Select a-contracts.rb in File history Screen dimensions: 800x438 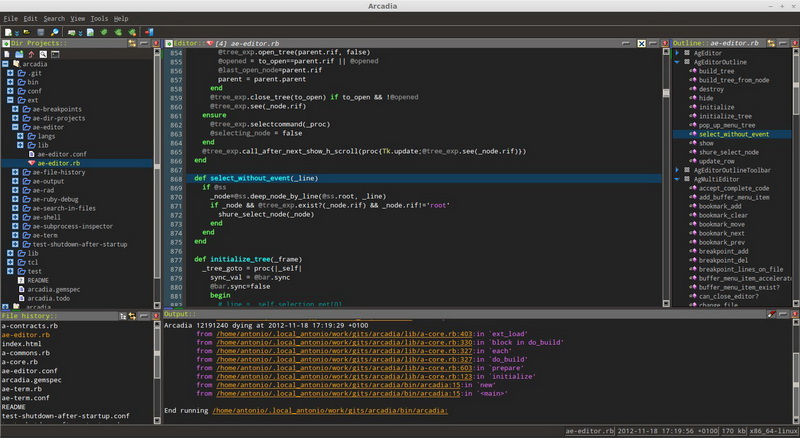coord(30,326)
